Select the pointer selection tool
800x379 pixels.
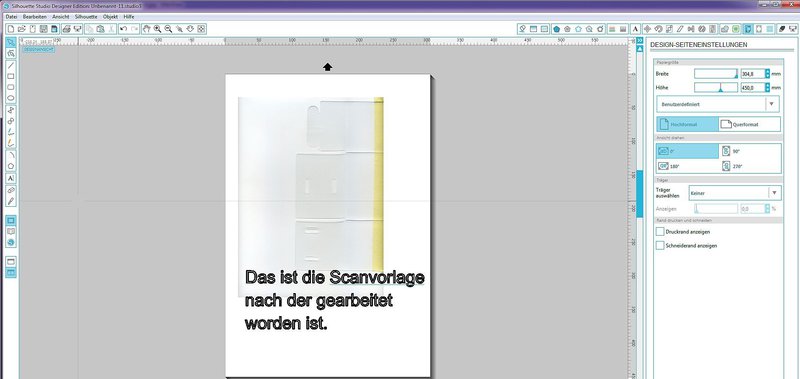[11, 42]
